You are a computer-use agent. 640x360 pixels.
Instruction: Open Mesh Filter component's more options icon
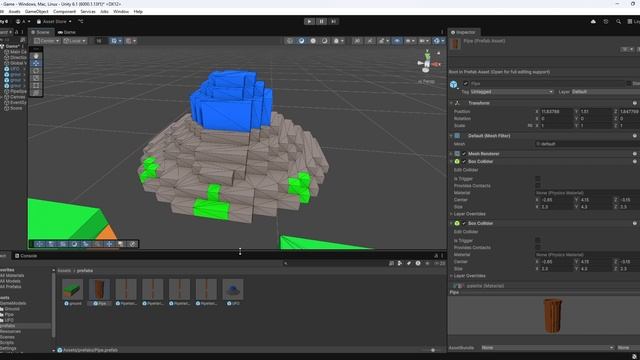[x=635, y=136]
